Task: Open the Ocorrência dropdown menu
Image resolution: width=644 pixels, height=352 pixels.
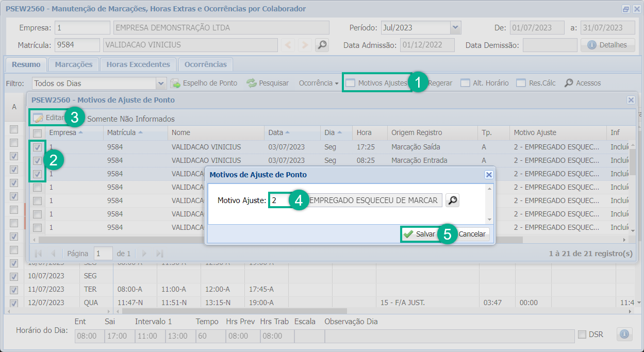Action: pos(319,83)
